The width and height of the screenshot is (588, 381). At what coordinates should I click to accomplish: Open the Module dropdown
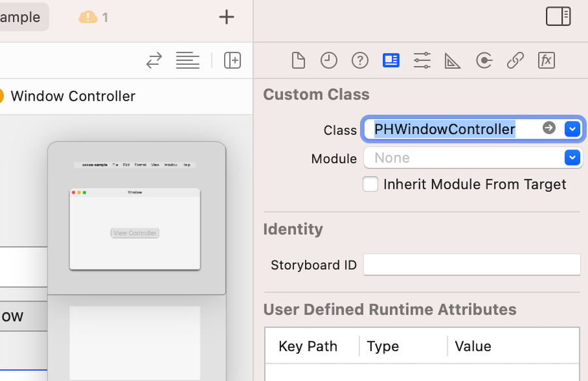(572, 158)
